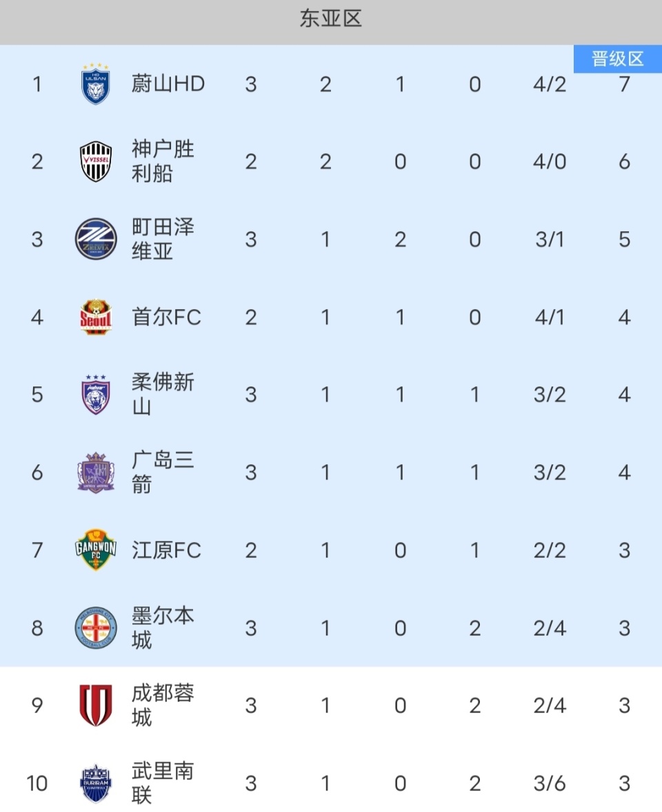
Task: Click the Vissel Kobe team logo
Action: point(95,161)
